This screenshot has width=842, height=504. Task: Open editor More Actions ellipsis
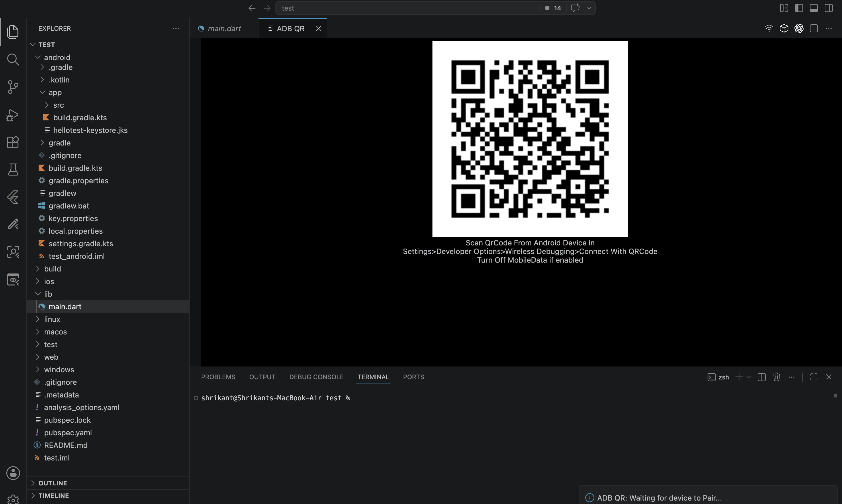pyautogui.click(x=829, y=28)
